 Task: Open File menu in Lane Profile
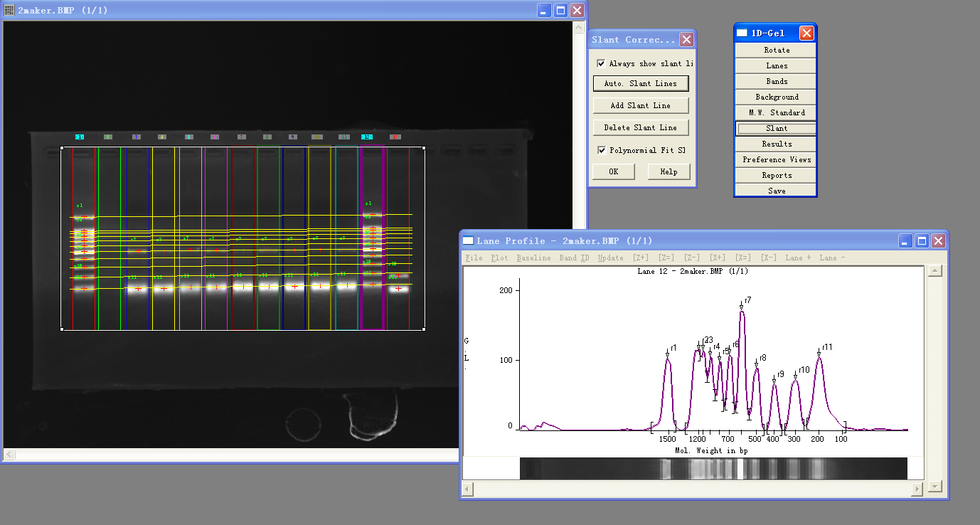pos(473,258)
